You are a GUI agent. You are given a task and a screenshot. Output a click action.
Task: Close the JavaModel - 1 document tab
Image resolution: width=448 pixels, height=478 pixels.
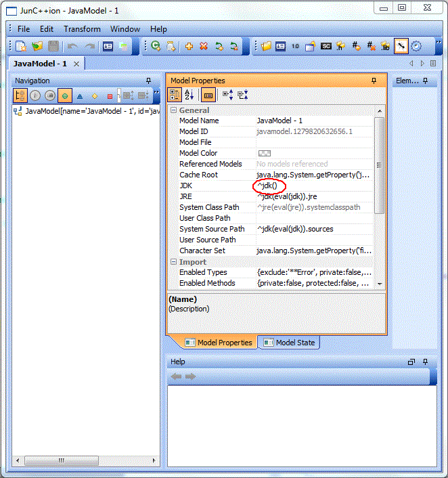click(76, 64)
